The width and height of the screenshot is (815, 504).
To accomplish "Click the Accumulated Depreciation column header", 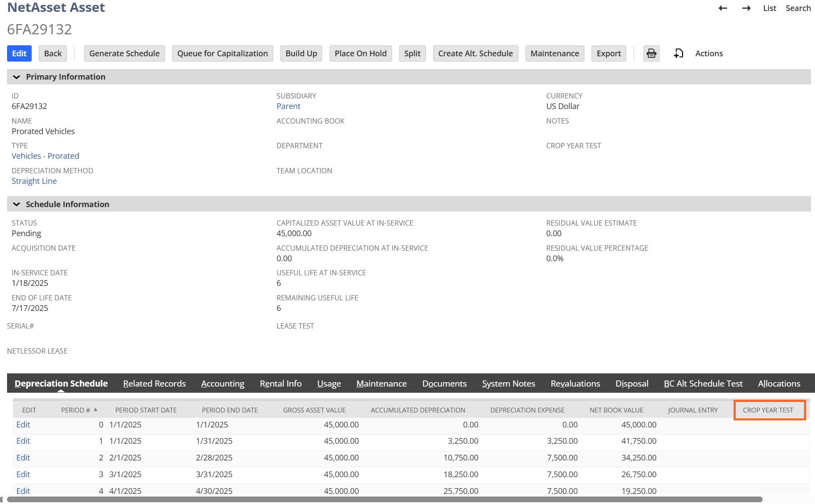I will coord(418,410).
